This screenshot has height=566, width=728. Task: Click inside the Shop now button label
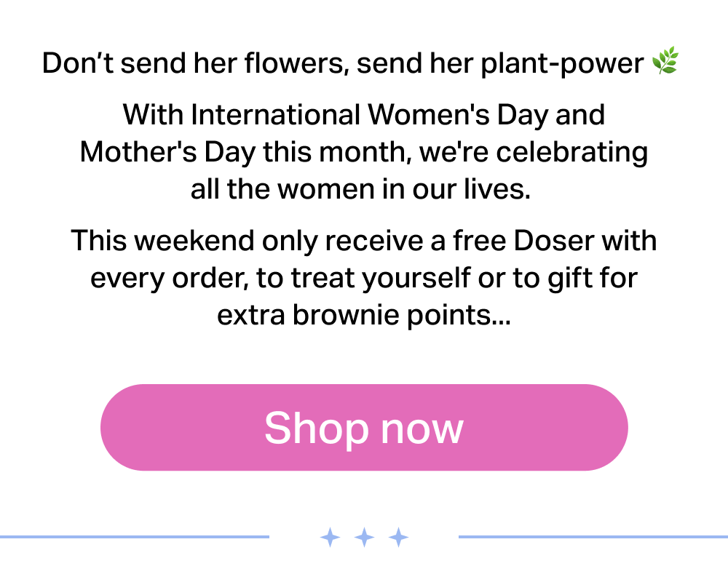coord(364,427)
